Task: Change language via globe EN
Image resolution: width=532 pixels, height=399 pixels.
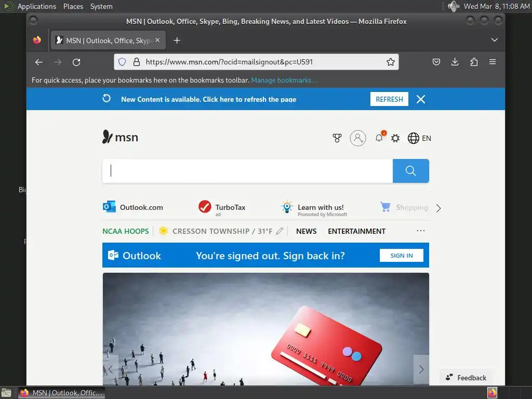Action: click(419, 138)
